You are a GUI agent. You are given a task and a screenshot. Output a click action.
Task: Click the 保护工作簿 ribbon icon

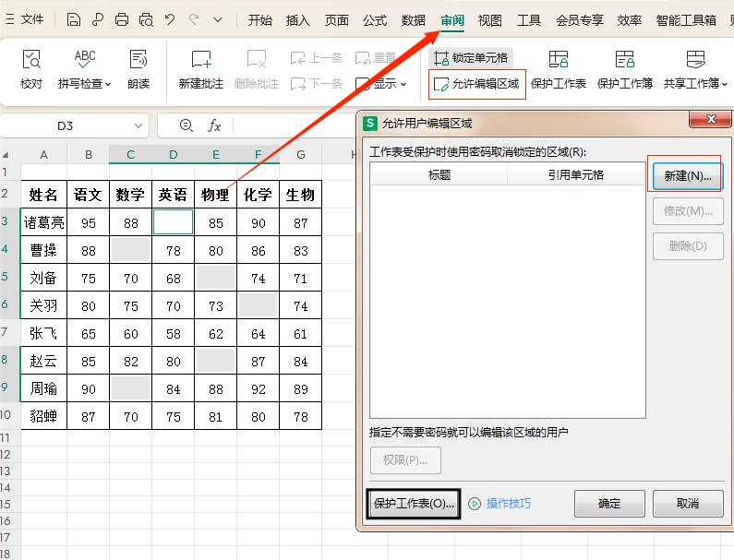point(625,60)
